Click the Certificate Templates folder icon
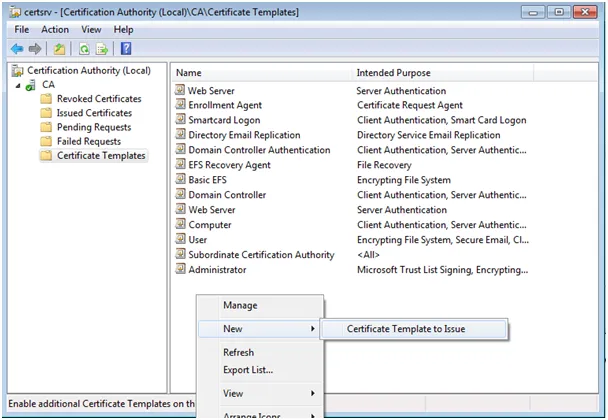 tap(46, 156)
